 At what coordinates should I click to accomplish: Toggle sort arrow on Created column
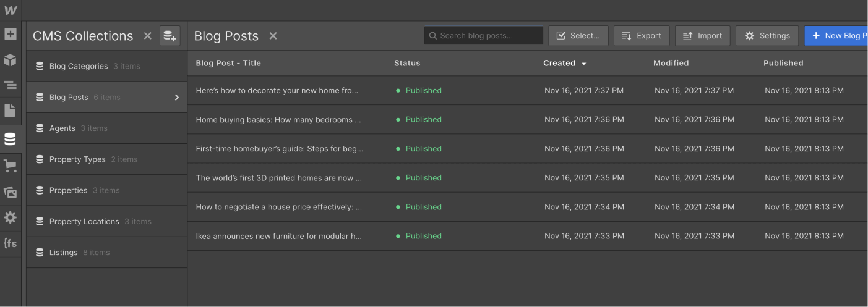pos(583,64)
